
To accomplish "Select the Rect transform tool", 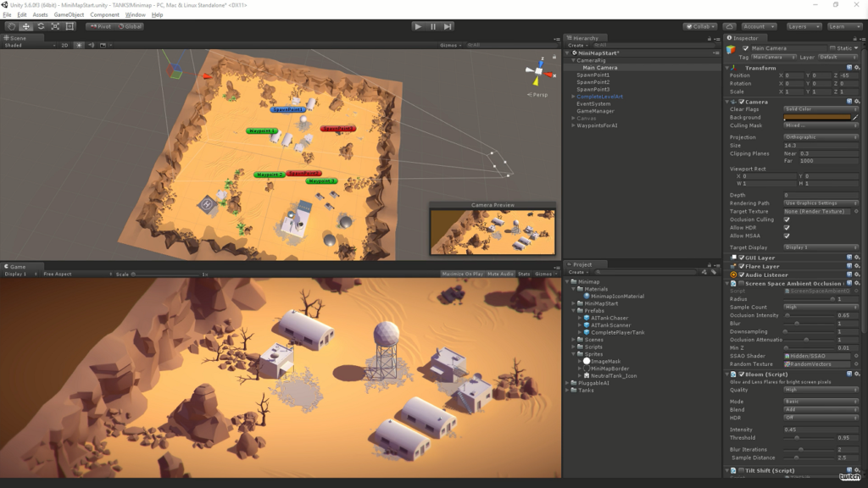I will coord(72,26).
